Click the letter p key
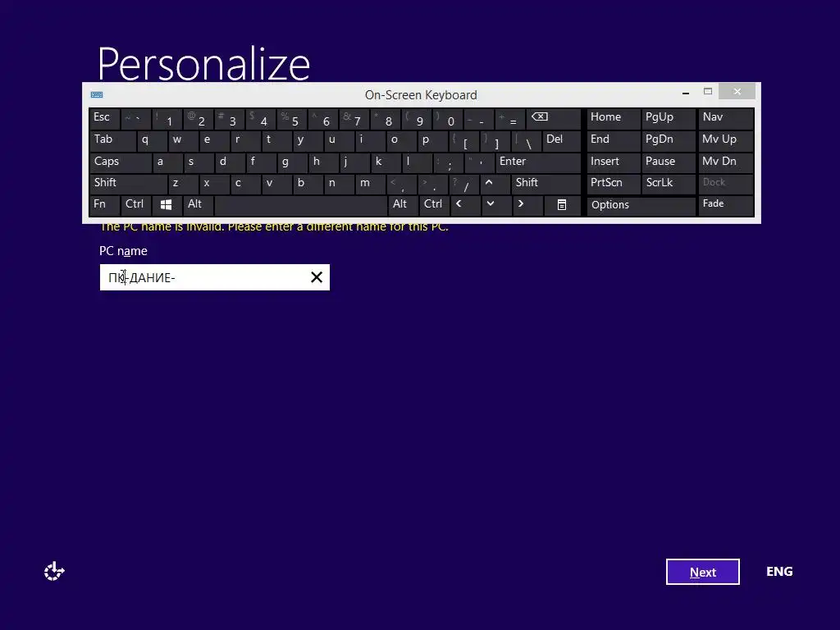This screenshot has width=840, height=630. tap(432, 141)
